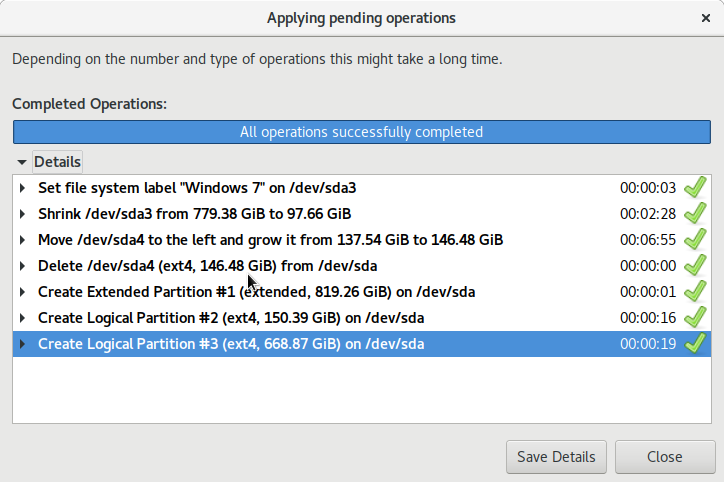Click green checkmark on Shrink /dev/sda3 row

pos(695,213)
